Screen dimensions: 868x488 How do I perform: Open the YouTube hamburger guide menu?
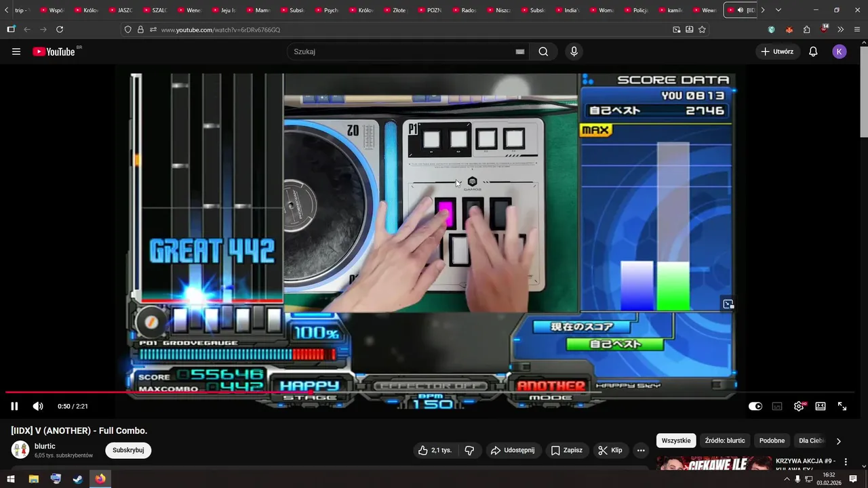(x=16, y=52)
